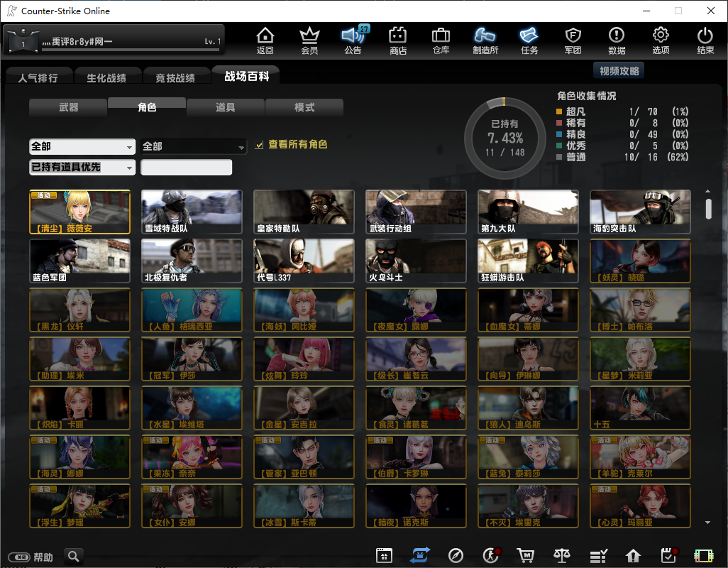Click the magnifier search icon at bottom
Viewport: 728px width, 568px height.
click(x=73, y=556)
